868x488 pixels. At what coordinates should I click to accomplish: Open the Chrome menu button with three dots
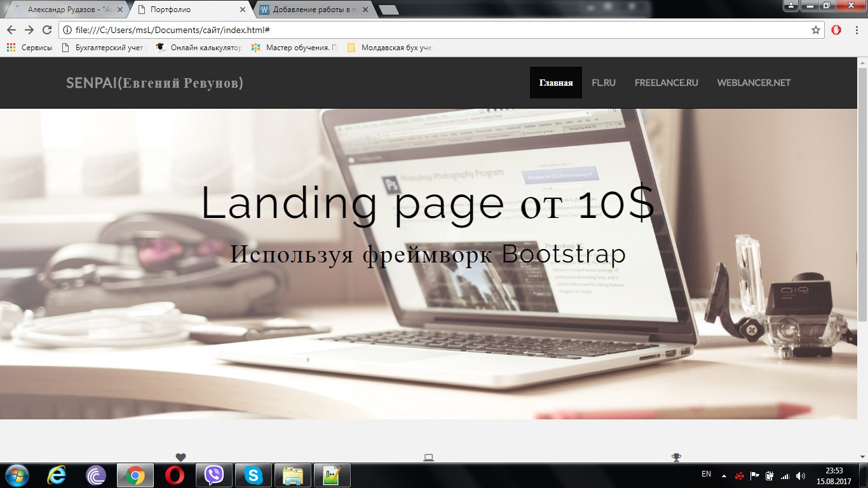click(x=855, y=30)
